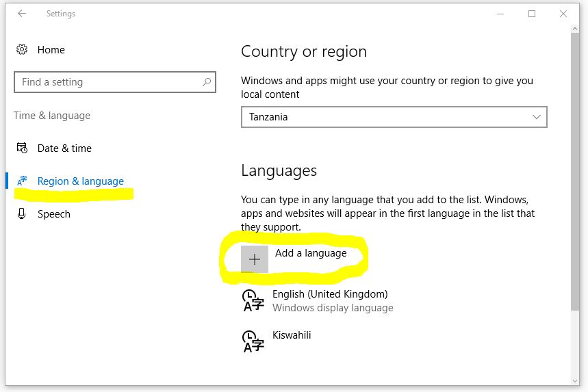Viewport: 588px width, 392px height.
Task: Click the Kiswahili language icon
Action: (x=253, y=341)
